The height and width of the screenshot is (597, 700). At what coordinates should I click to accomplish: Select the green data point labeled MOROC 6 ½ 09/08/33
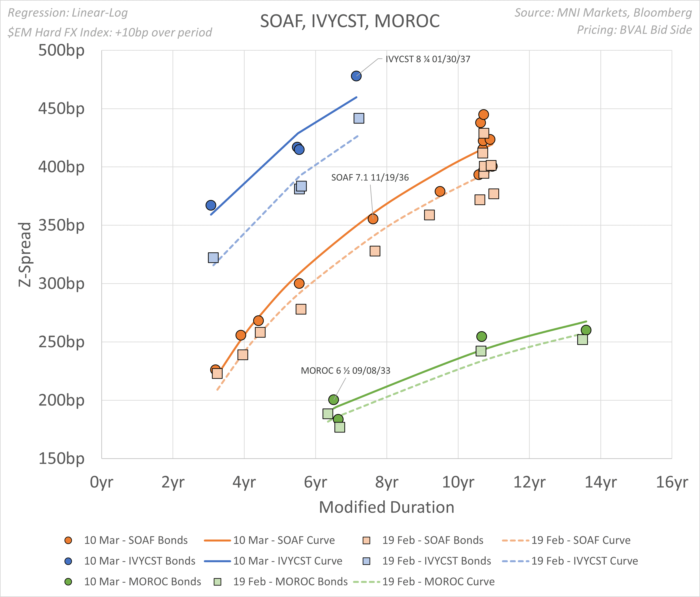coord(333,399)
